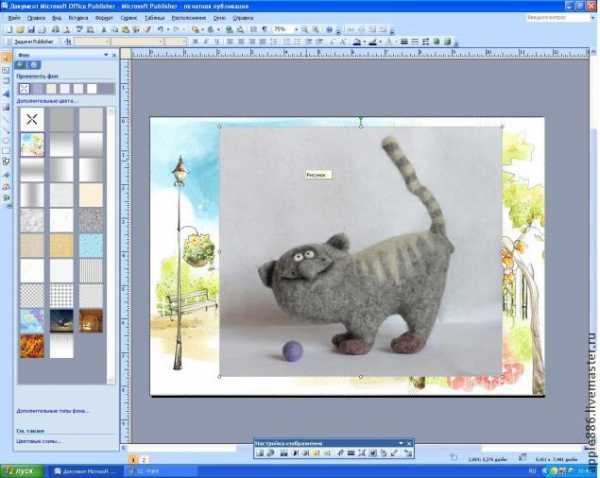Image resolution: width=600 pixels, height=478 pixels.
Task: Open the picture toolbar options arrow
Action: click(401, 443)
